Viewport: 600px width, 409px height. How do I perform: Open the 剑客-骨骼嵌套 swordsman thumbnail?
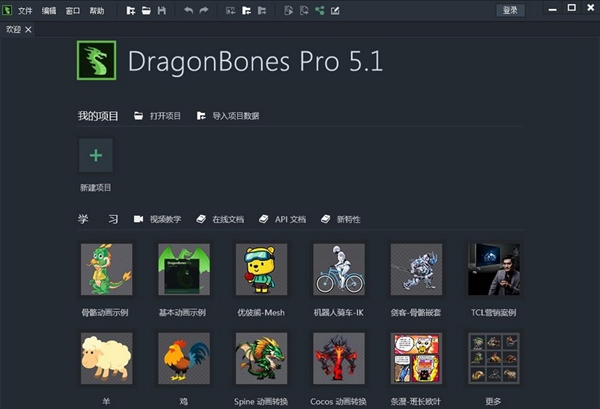(416, 269)
